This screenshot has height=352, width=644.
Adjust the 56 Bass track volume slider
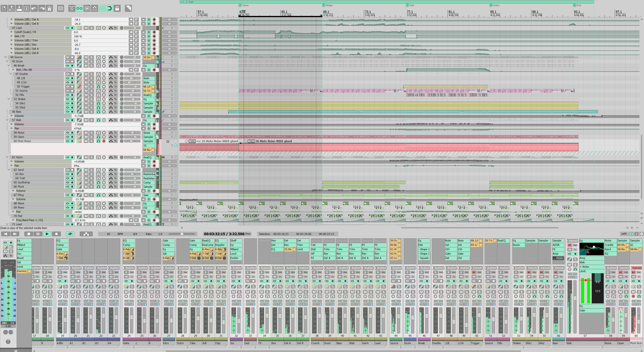coord(132,112)
